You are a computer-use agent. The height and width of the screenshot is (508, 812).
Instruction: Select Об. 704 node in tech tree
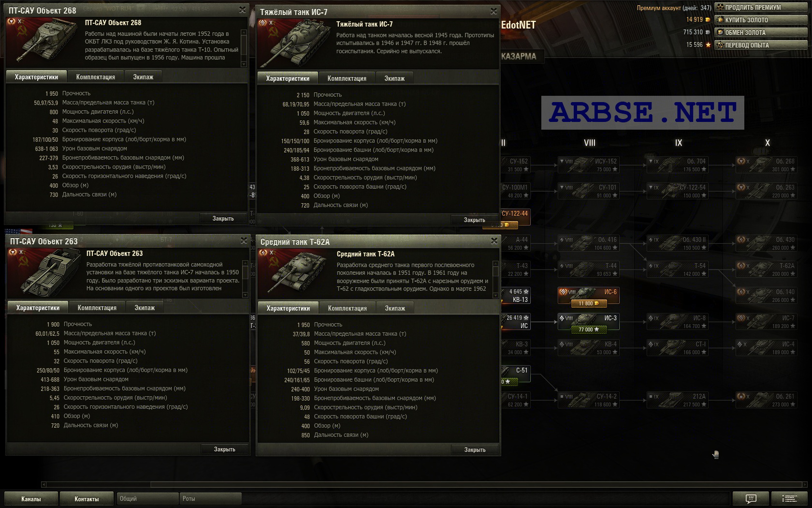click(x=677, y=165)
